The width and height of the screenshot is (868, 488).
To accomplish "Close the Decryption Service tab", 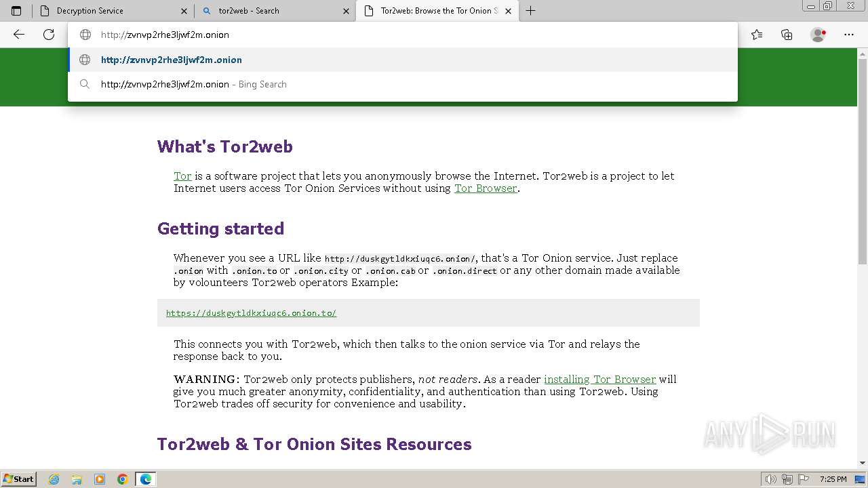I will 184,11.
